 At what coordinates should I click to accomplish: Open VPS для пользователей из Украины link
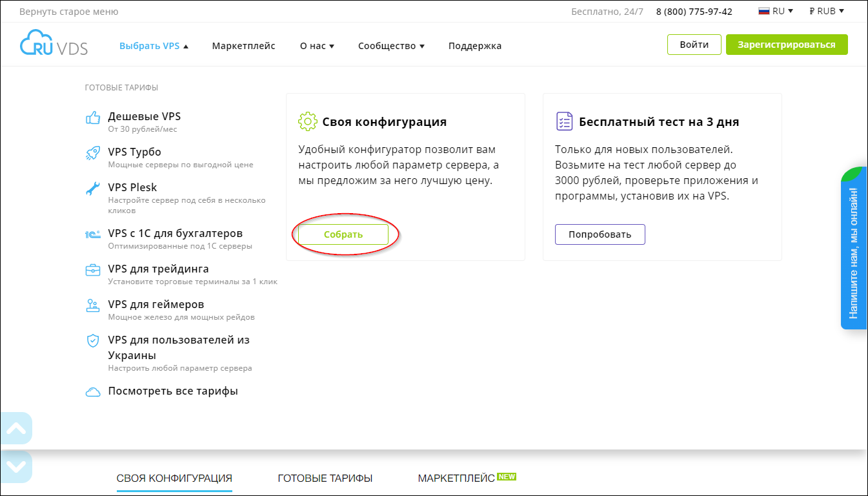coord(179,347)
